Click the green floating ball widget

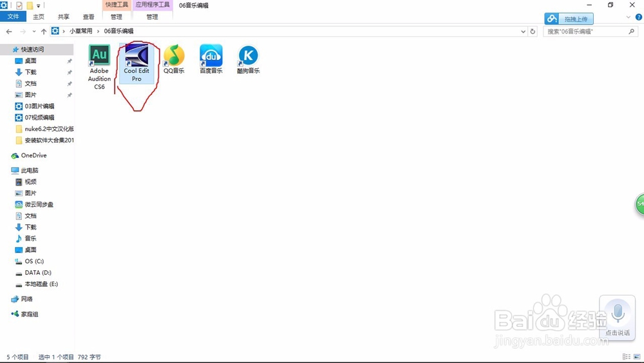click(640, 204)
